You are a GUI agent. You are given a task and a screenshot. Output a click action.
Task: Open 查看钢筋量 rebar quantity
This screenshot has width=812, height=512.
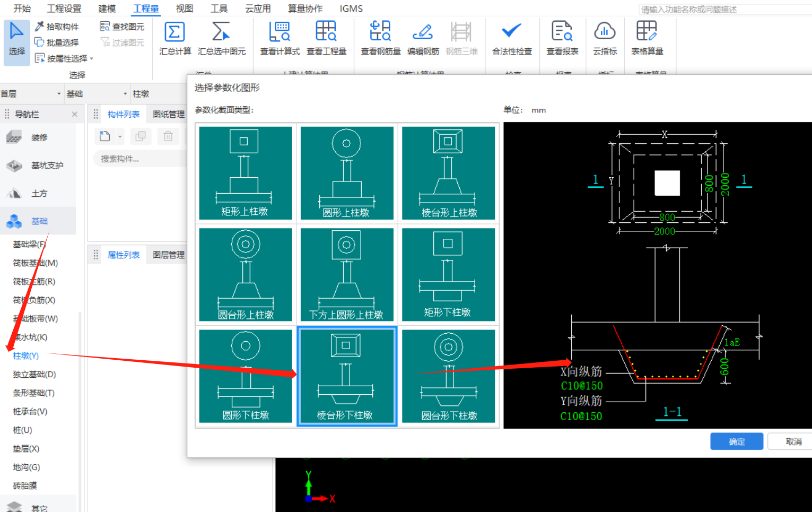(381, 39)
